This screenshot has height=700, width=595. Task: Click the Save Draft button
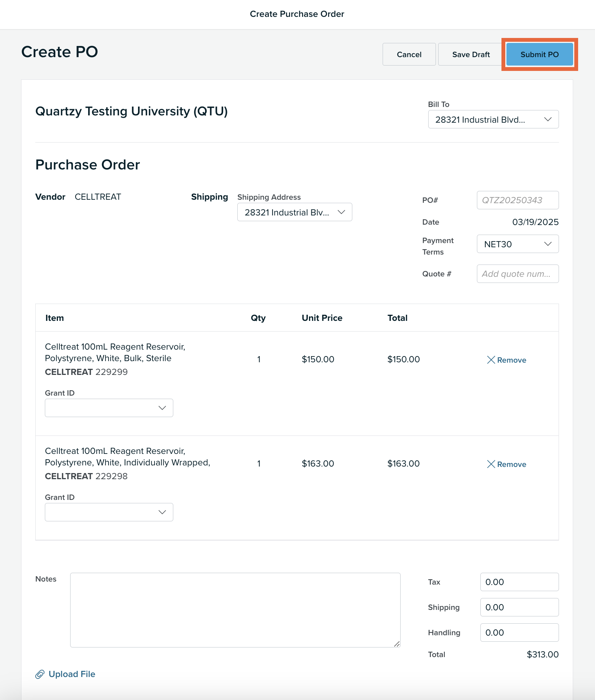[471, 54]
